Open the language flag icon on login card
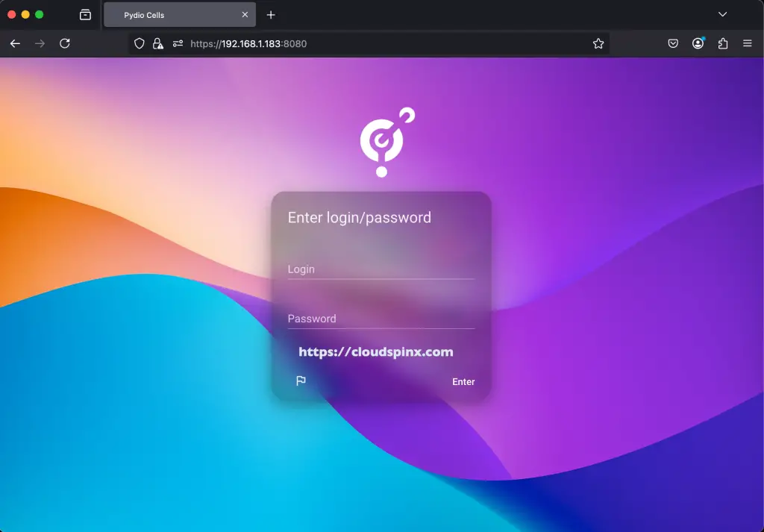 pos(301,381)
